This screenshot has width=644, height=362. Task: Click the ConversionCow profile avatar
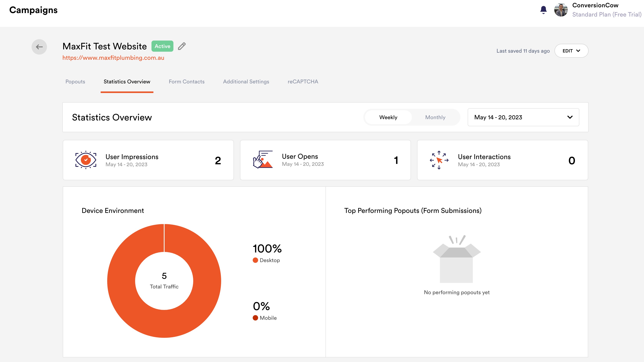pyautogui.click(x=561, y=10)
